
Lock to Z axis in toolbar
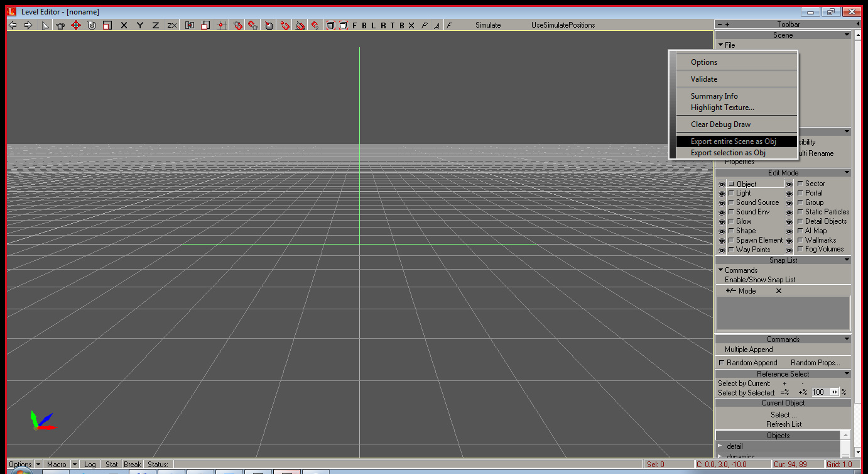pyautogui.click(x=155, y=25)
